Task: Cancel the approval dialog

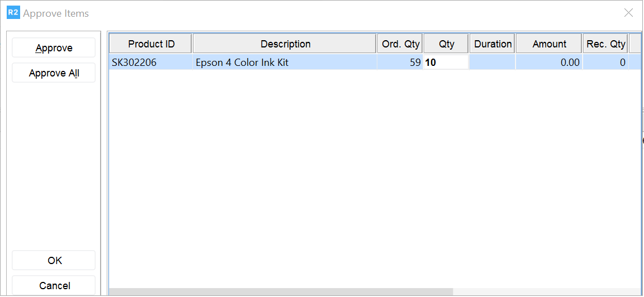Action: pos(54,285)
